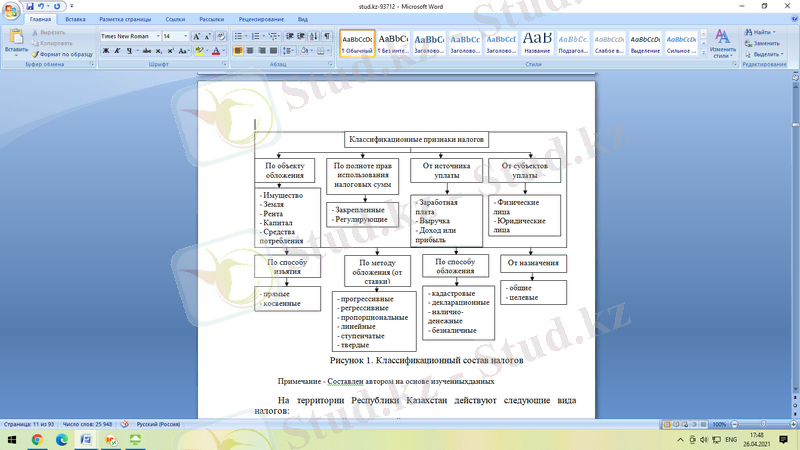Screen dimensions: 800x450
Task: Increase paragraph indent
Action: pyautogui.click(x=301, y=36)
